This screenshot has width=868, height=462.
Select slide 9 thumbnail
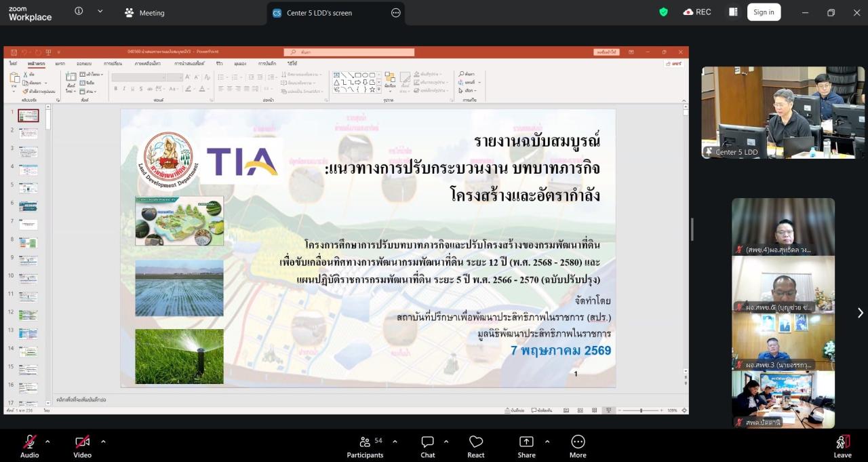28,261
